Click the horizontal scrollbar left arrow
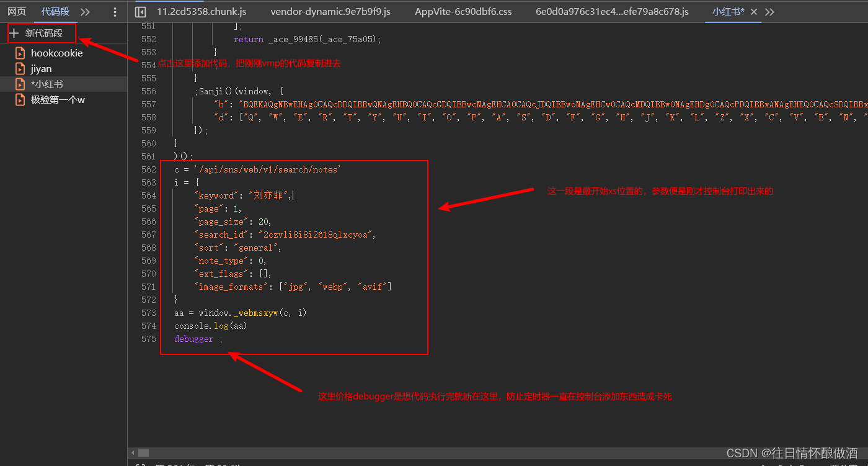Image resolution: width=868 pixels, height=466 pixels. click(x=131, y=453)
